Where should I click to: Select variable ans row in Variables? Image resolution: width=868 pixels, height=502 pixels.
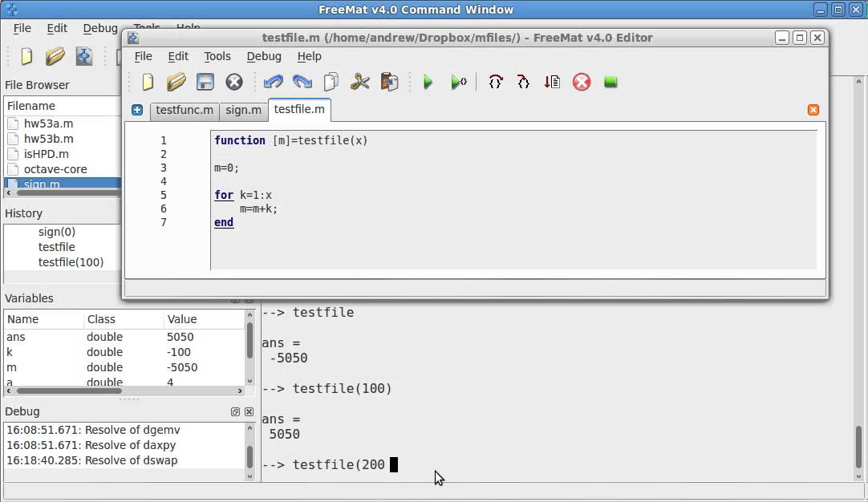[x=124, y=337]
